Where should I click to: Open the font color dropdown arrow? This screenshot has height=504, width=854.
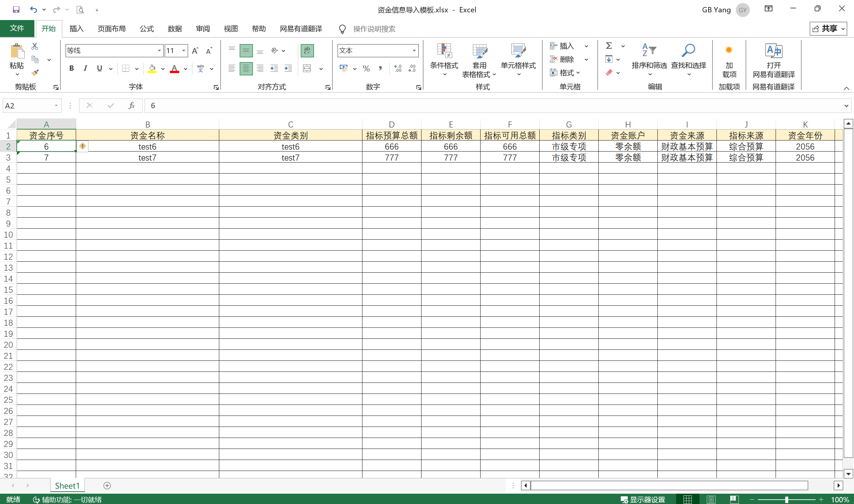[186, 69]
